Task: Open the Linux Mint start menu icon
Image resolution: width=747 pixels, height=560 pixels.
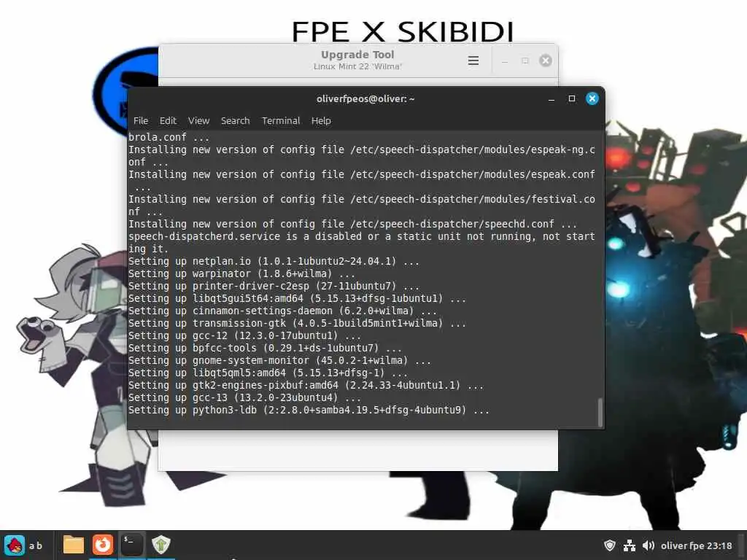Action: click(x=15, y=545)
